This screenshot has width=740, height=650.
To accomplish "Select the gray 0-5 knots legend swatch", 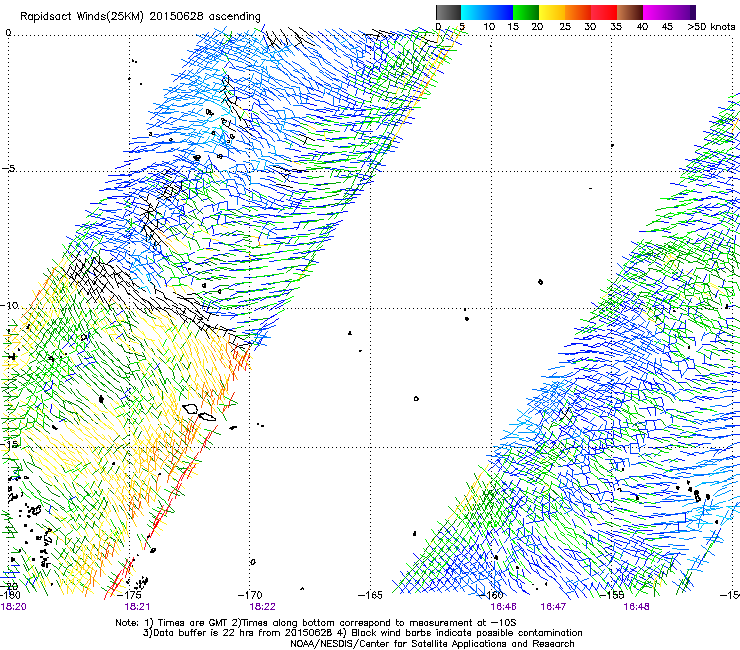I will (448, 12).
